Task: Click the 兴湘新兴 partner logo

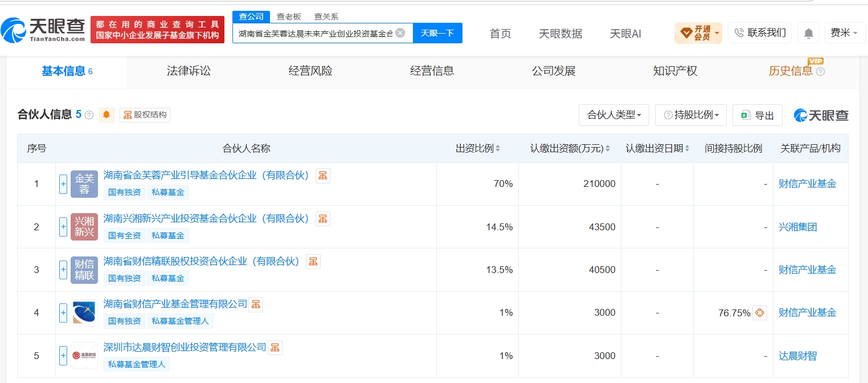Action: coord(84,227)
